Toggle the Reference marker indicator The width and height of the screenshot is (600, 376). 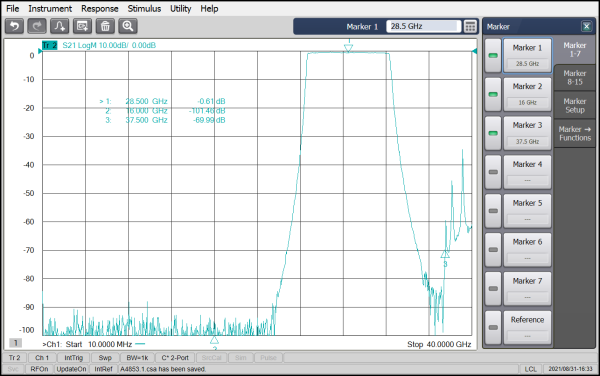click(x=493, y=327)
